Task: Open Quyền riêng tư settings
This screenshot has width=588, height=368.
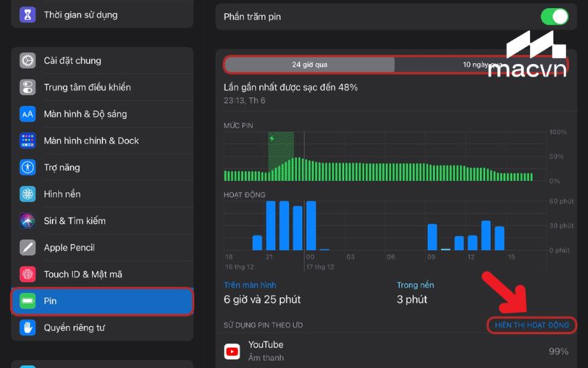Action: tap(102, 328)
